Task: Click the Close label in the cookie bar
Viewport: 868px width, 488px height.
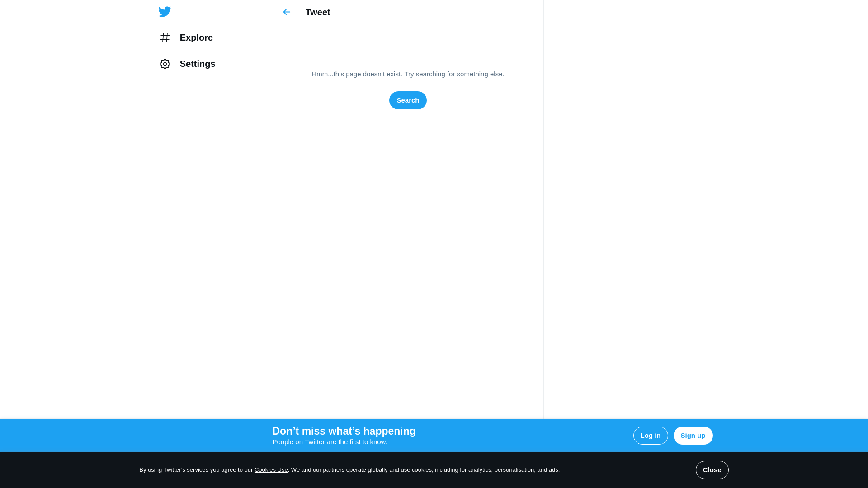Action: (712, 470)
